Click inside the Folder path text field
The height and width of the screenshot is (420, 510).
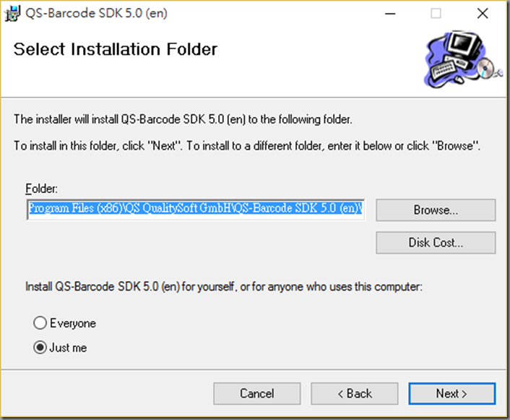pyautogui.click(x=196, y=210)
